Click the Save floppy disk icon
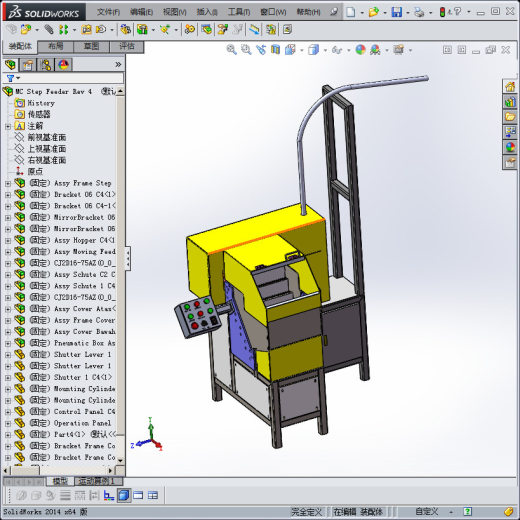Screen dimensions: 520x520 397,12
